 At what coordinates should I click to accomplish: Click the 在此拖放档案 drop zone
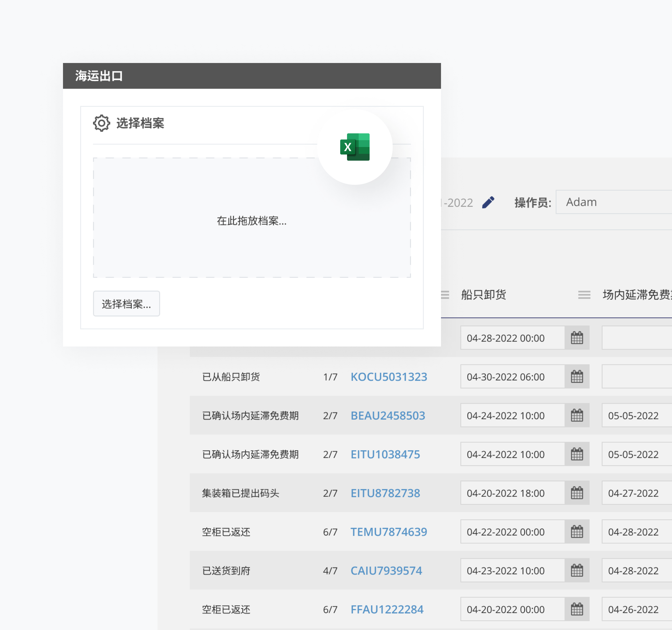tap(252, 221)
